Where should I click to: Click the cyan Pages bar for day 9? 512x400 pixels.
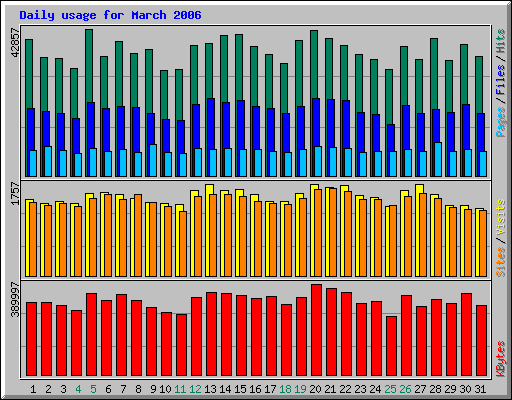pos(153,160)
